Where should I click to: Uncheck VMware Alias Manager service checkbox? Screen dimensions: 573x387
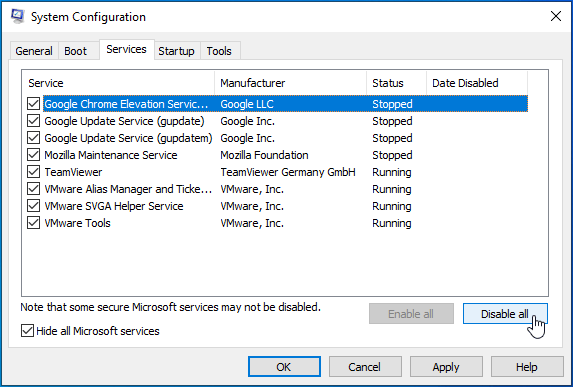pos(34,189)
